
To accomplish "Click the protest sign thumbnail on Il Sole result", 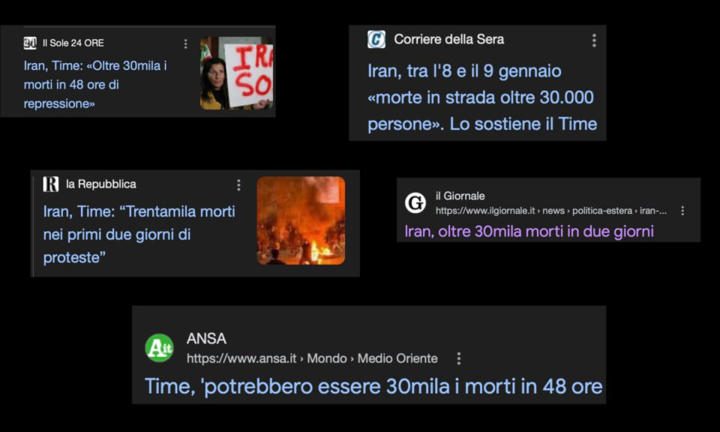I will pyautogui.click(x=236, y=73).
